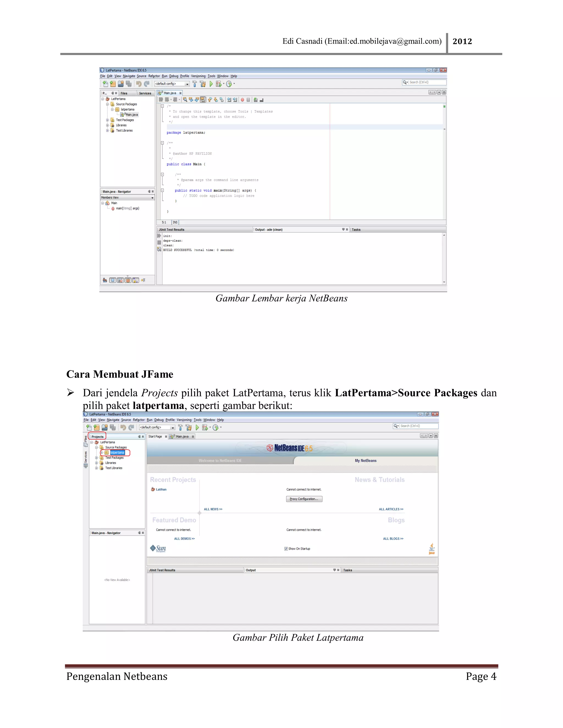Image resolution: width=563 pixels, height=728 pixels.
Task: Toggle Show Static Members filter in the Navigator
Action: click(120, 280)
